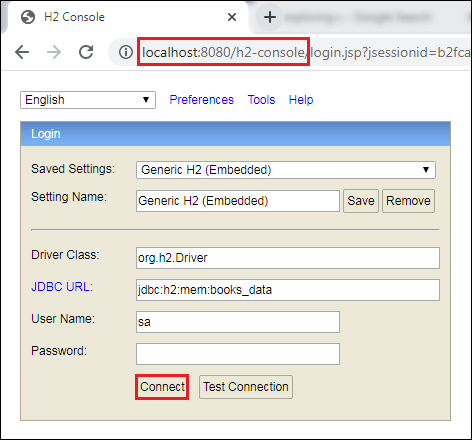Screen dimensions: 472x440
Task: Select the H2 Console browser tab
Action: tap(127, 17)
